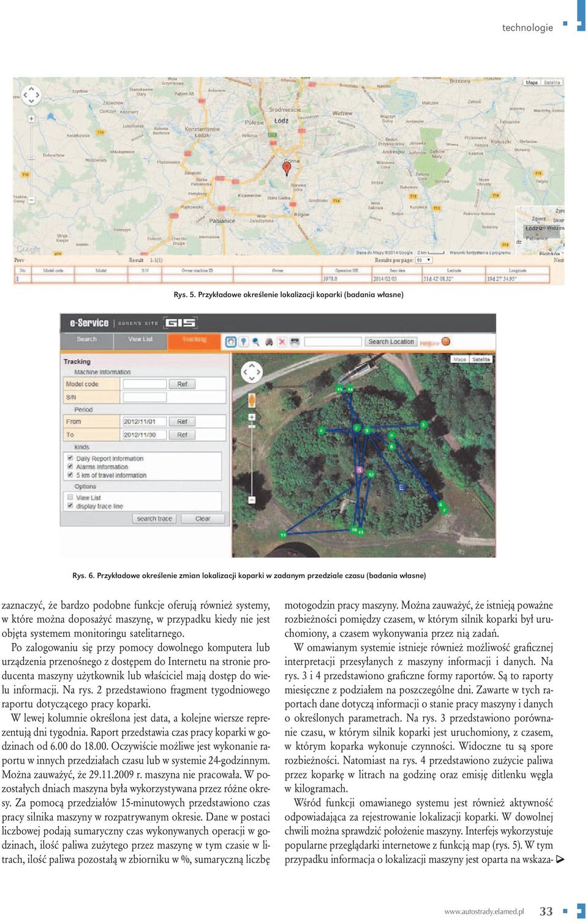Click green trace point 11 at bottom left

(x=283, y=534)
